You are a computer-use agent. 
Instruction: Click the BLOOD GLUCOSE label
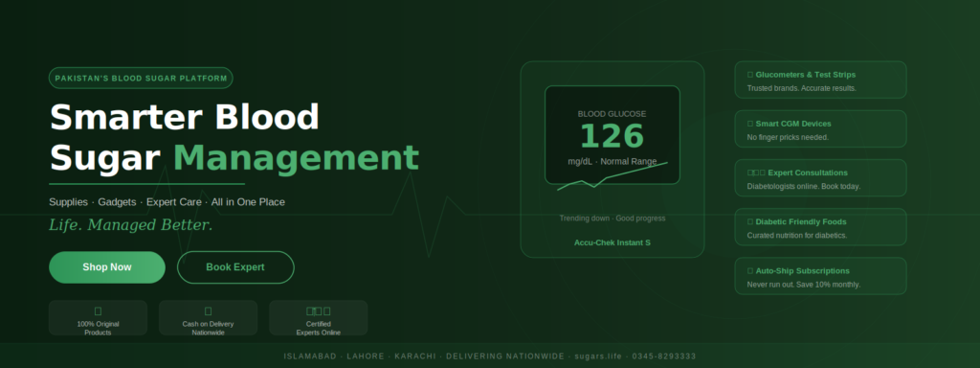tap(612, 114)
